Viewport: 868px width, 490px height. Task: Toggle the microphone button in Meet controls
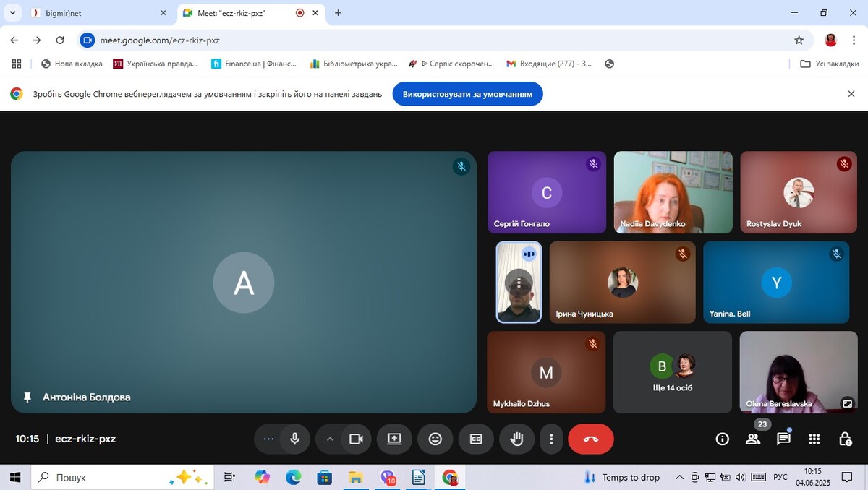point(295,439)
